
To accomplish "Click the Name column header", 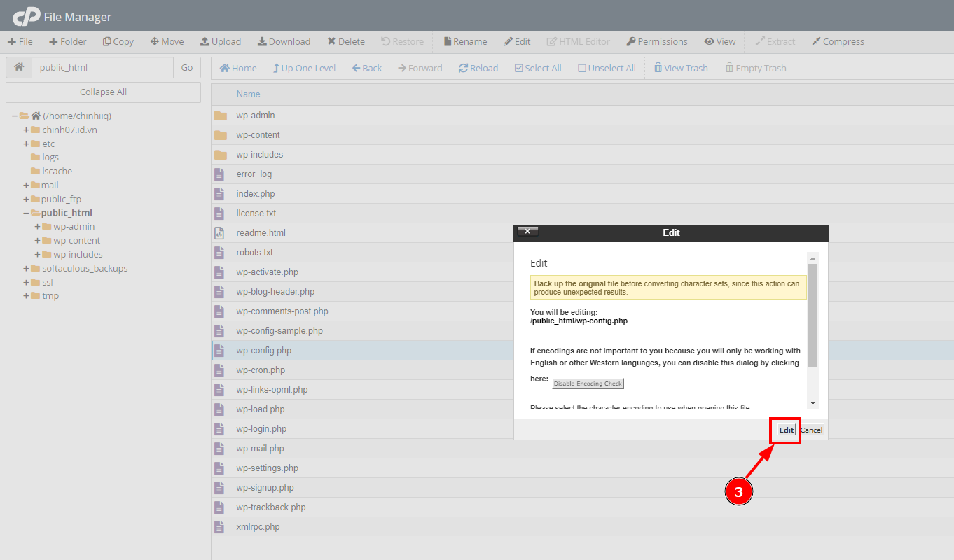I will [248, 94].
